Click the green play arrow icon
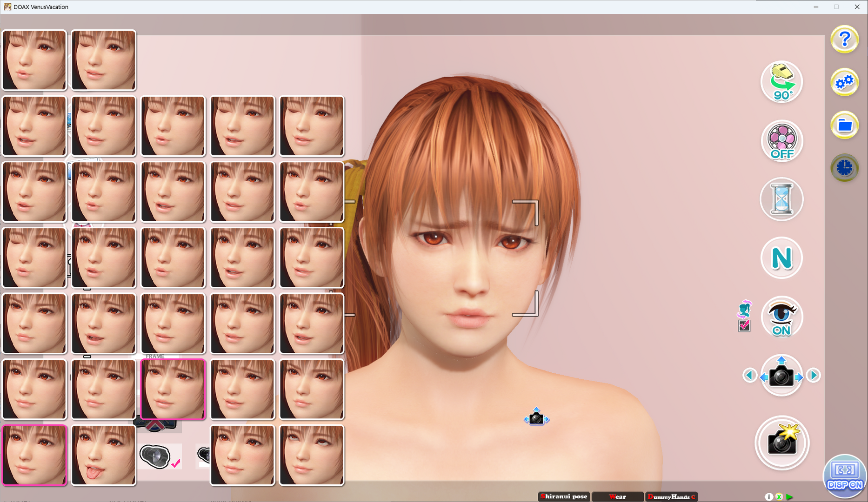868x502 pixels. (x=789, y=497)
